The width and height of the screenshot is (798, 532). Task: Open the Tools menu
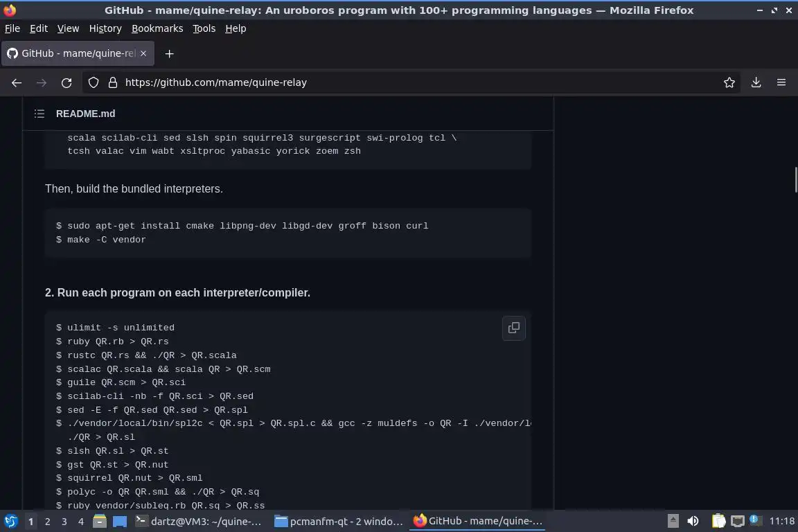(204, 28)
